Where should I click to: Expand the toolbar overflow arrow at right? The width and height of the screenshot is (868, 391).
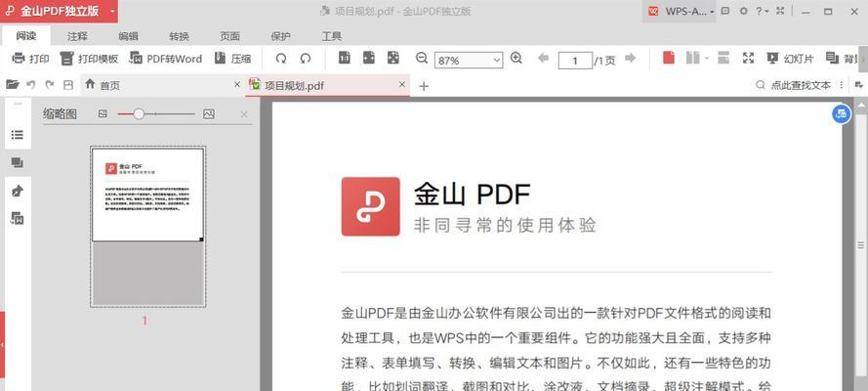(x=864, y=59)
